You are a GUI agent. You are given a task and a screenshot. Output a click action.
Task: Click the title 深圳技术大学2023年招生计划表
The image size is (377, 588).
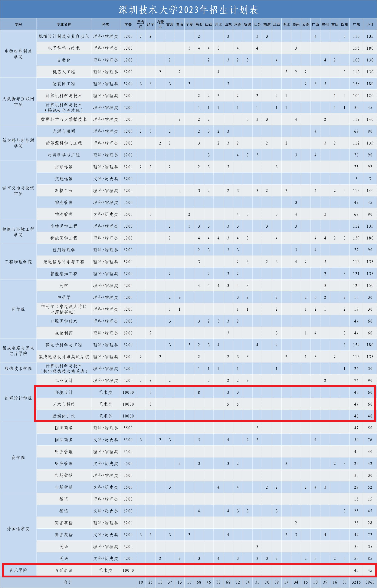188,10
